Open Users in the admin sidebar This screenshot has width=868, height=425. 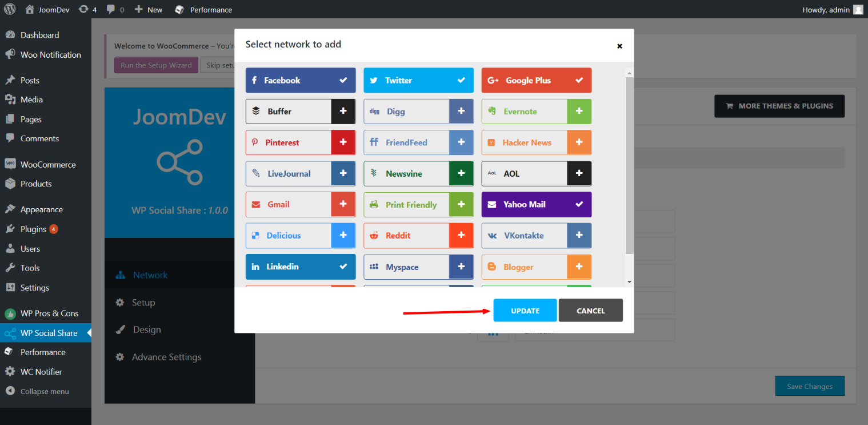tap(46, 249)
